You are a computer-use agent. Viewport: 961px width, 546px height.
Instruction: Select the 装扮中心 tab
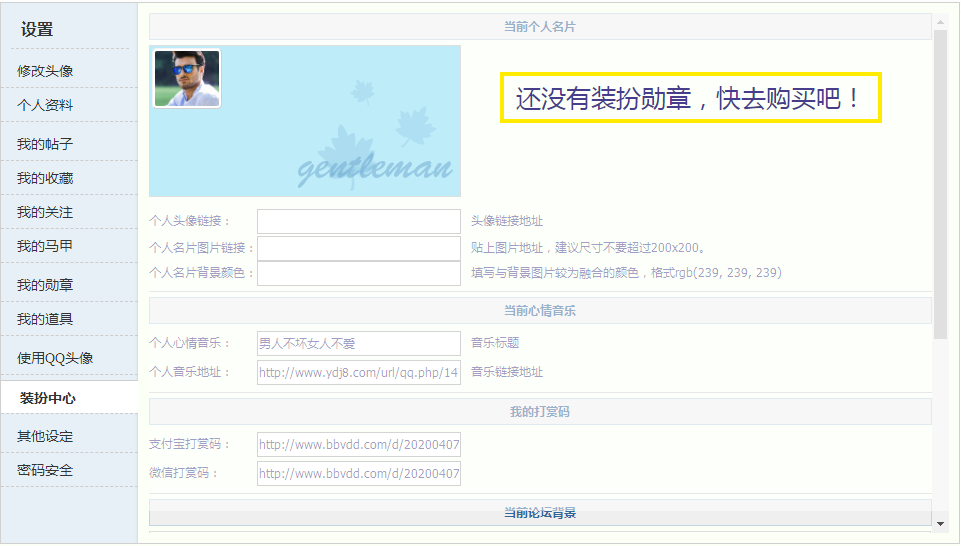48,398
